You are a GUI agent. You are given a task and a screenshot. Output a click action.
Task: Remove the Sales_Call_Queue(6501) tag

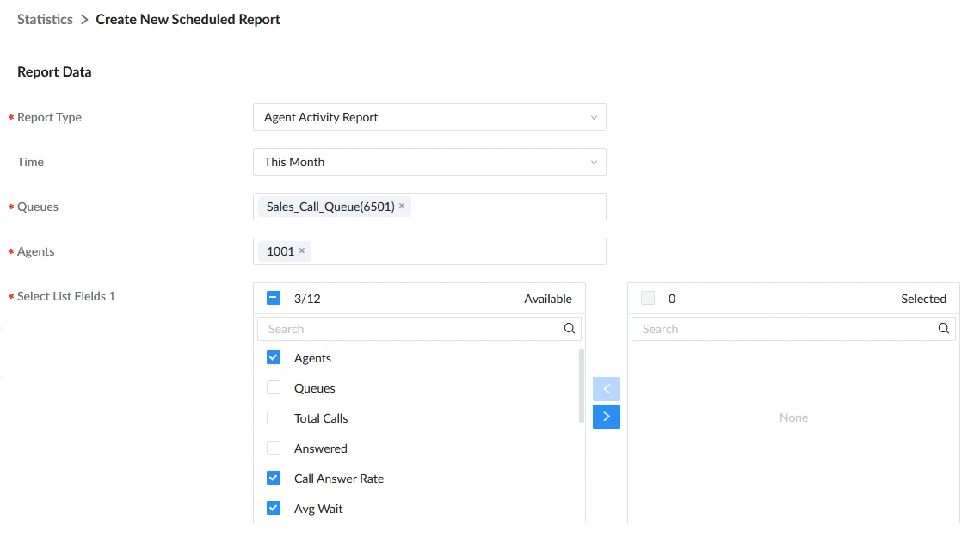[402, 206]
